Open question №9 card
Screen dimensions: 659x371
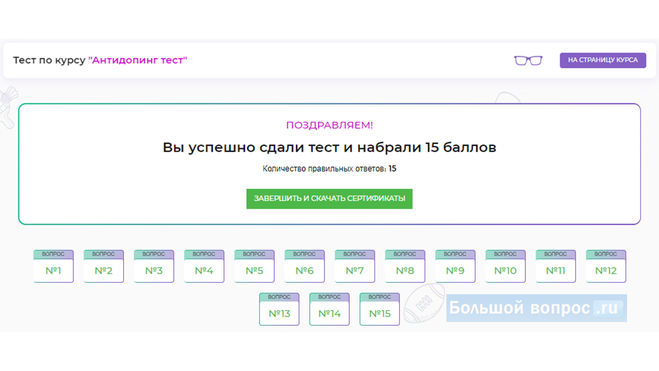tap(455, 266)
